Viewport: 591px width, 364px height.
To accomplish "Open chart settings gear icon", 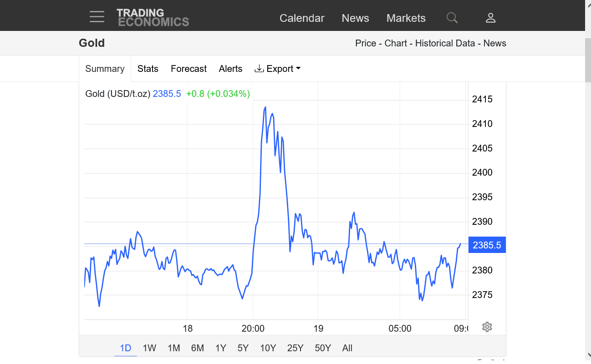I will (487, 327).
